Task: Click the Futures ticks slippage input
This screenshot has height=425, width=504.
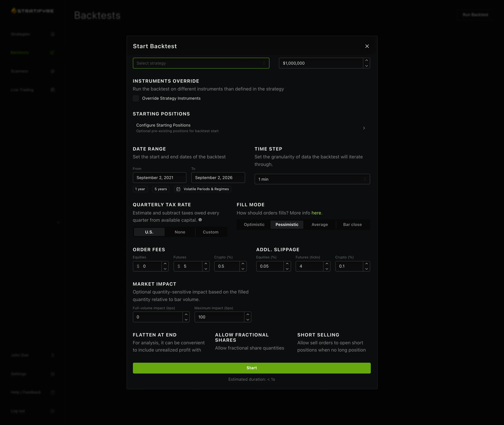Action: point(309,266)
